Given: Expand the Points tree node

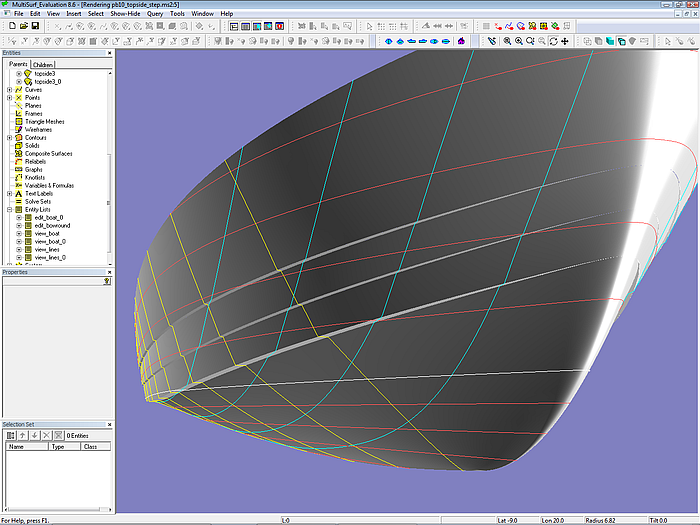Looking at the screenshot, I should (x=9, y=97).
